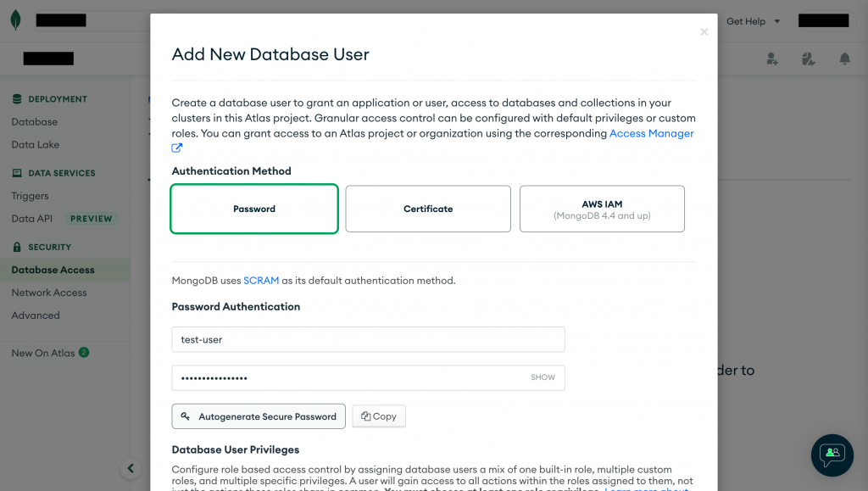Viewport: 868px width, 491px height.
Task: Open Database in sidebar
Action: [x=34, y=122]
